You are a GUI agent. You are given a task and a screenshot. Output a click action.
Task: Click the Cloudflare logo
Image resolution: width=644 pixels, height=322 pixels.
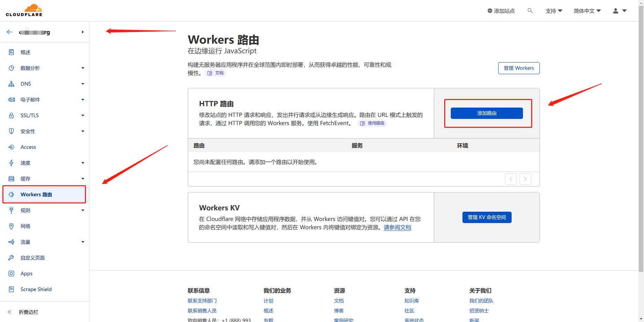[24, 10]
